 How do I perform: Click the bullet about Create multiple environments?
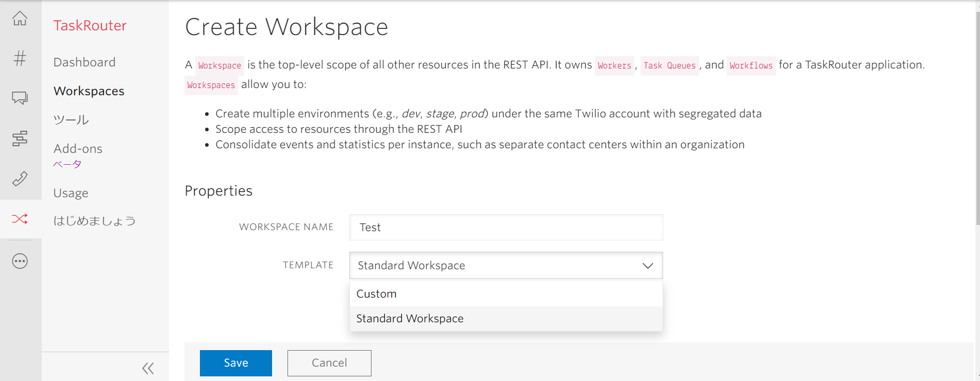pyautogui.click(x=488, y=113)
